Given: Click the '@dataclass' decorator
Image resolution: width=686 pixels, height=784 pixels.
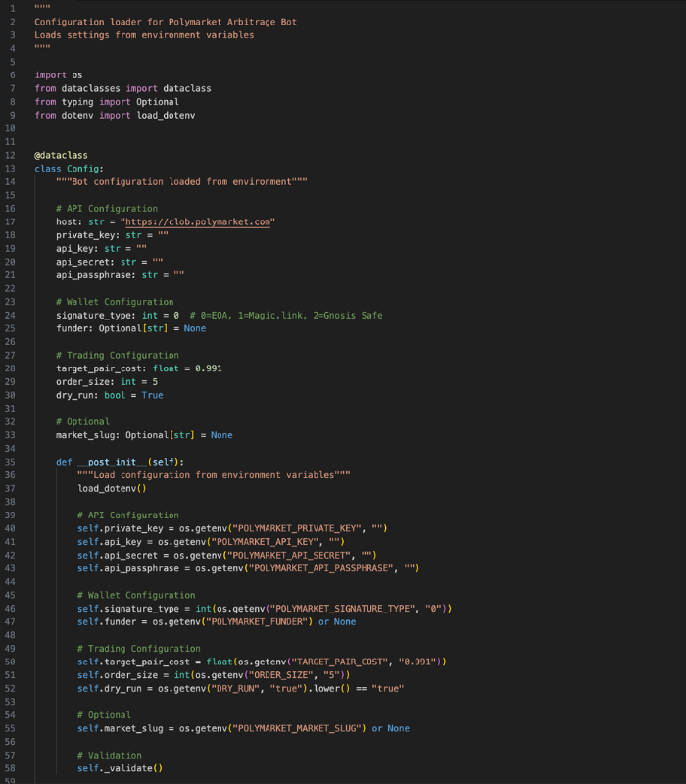Looking at the screenshot, I should point(61,156).
